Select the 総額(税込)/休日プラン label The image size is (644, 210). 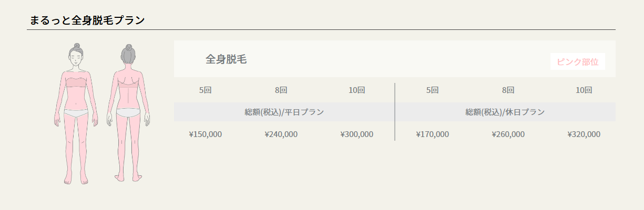coord(505,112)
